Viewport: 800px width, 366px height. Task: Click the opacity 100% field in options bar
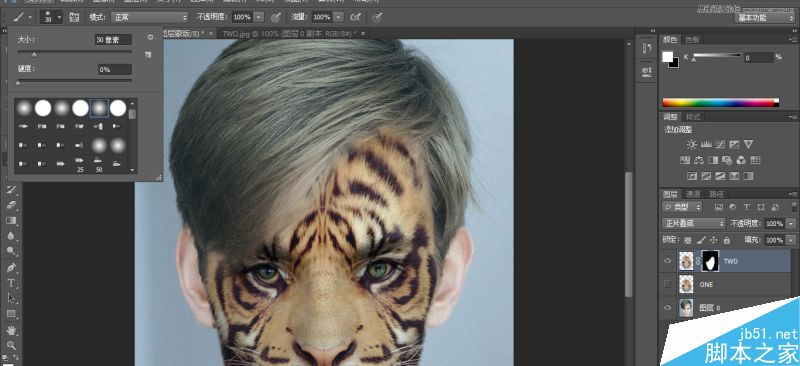click(242, 17)
